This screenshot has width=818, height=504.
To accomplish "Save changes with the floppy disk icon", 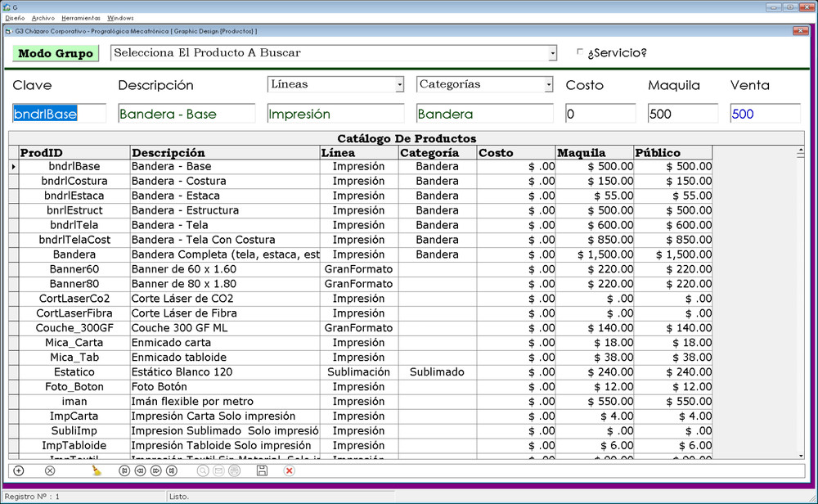I will tap(261, 470).
